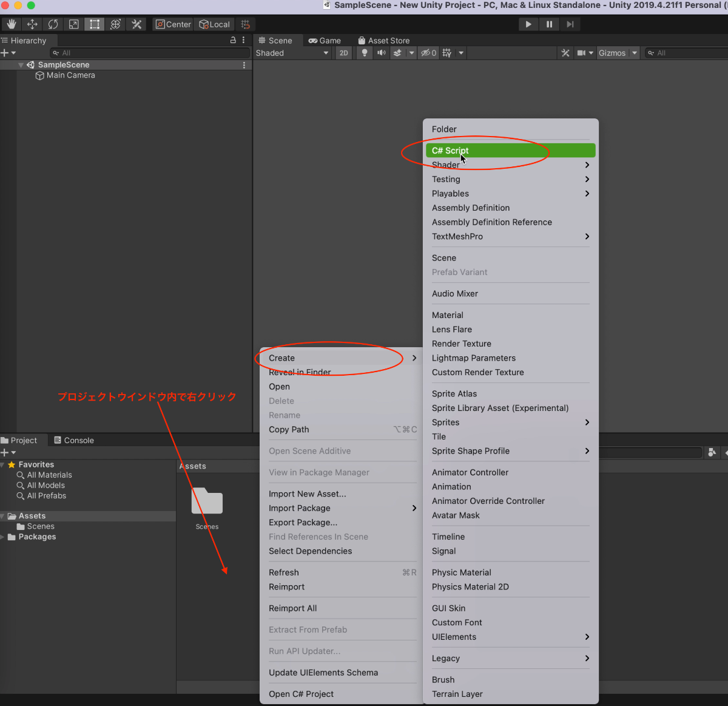Image resolution: width=728 pixels, height=706 pixels.
Task: Collapse the Assets folder tree
Action: [x=3, y=516]
